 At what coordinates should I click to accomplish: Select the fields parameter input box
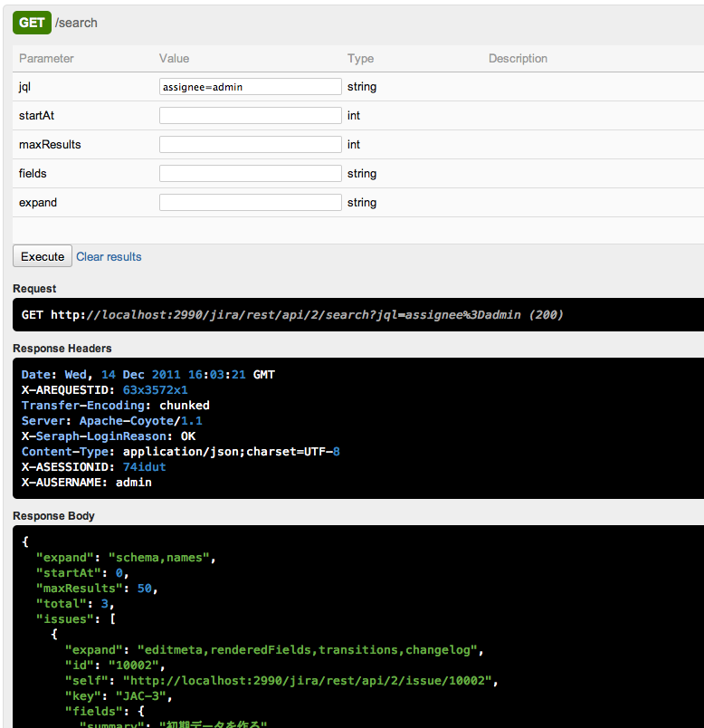pos(250,174)
